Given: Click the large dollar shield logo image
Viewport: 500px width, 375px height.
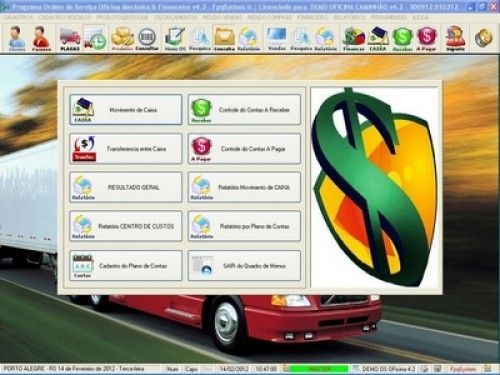Looking at the screenshot, I should pos(374,188).
